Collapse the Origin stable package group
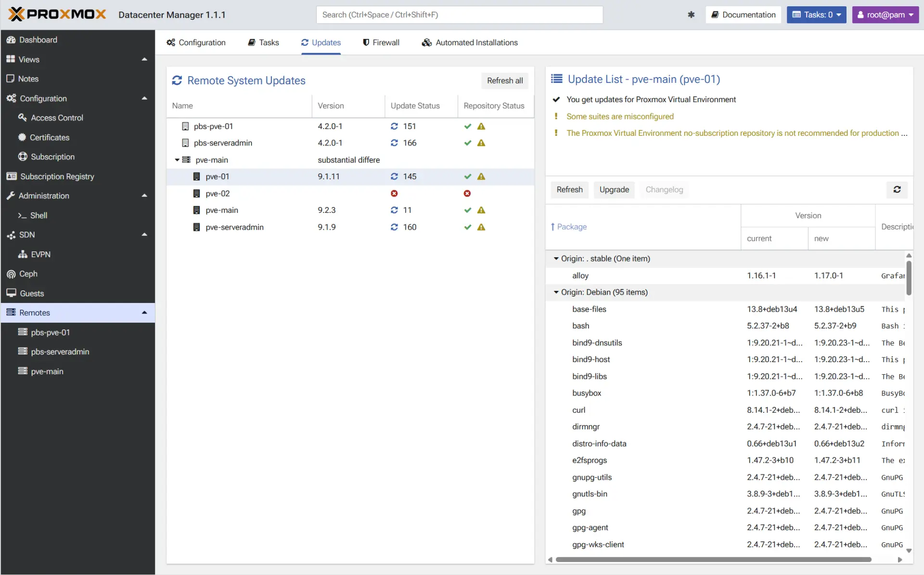This screenshot has width=924, height=575. click(556, 259)
